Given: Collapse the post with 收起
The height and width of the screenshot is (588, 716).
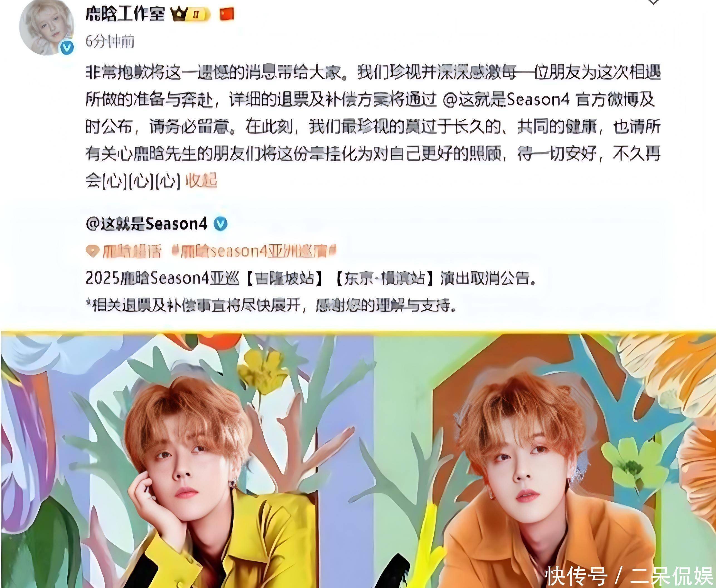Looking at the screenshot, I should (201, 181).
